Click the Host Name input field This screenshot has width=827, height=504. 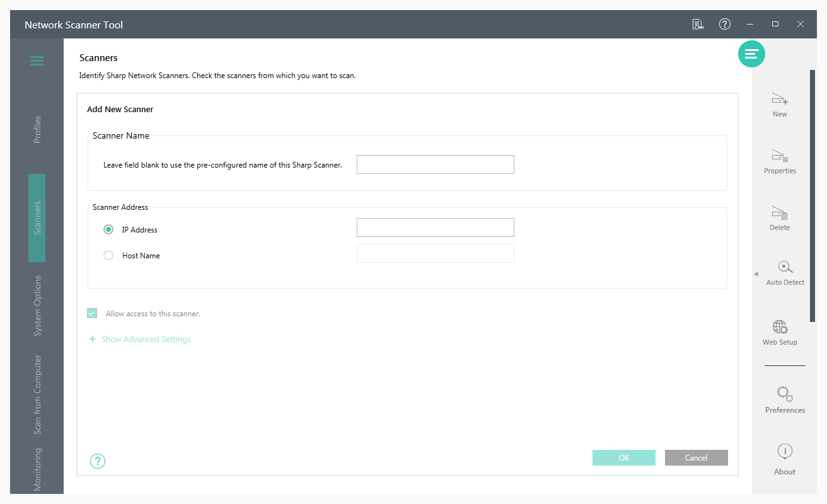pyautogui.click(x=436, y=253)
